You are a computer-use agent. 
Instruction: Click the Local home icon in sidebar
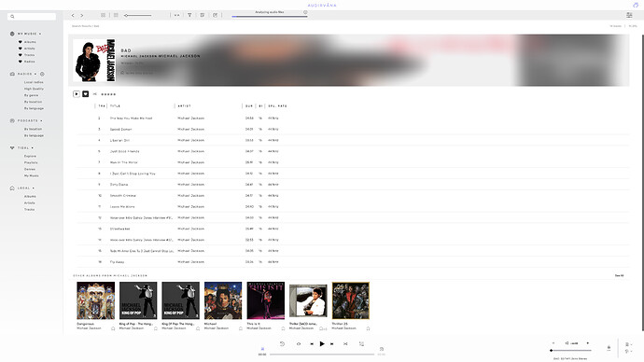pos(12,188)
